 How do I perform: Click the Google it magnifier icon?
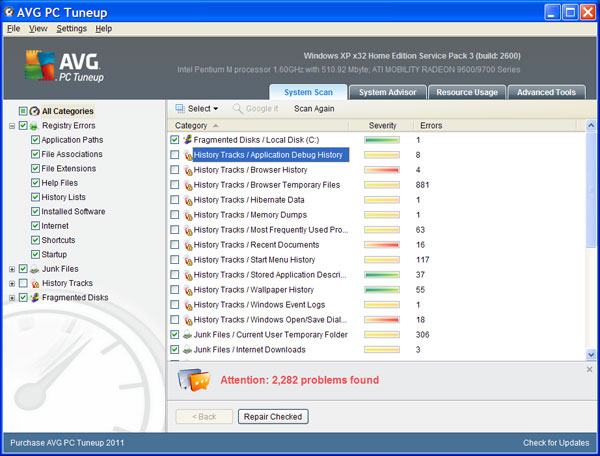(x=238, y=109)
